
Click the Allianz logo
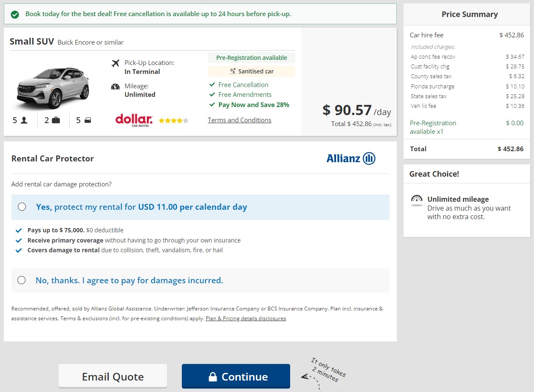tap(351, 158)
